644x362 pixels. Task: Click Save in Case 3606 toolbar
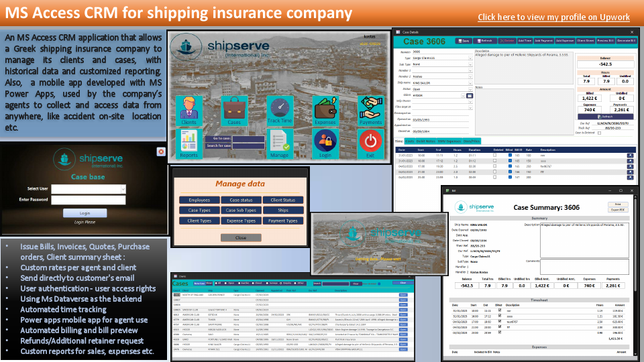pos(464,41)
